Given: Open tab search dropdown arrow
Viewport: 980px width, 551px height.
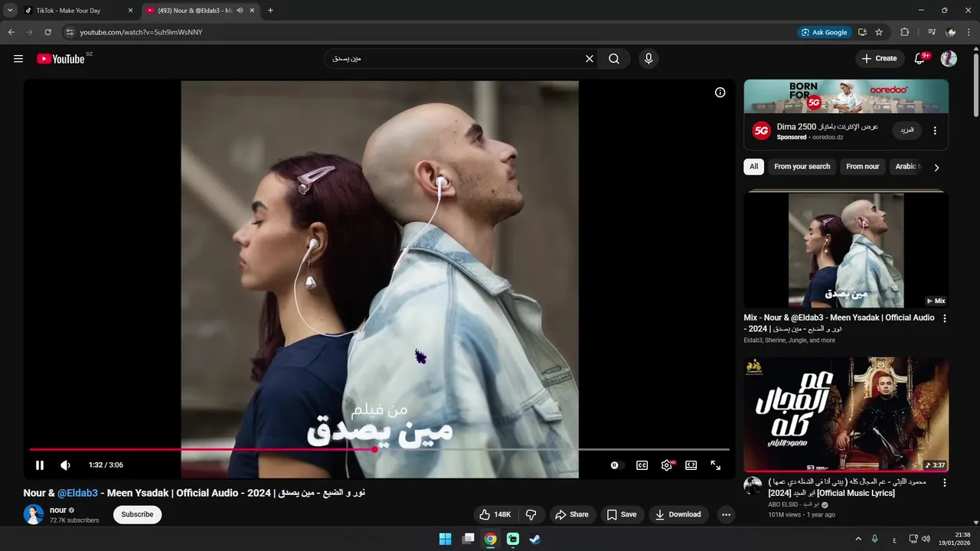Looking at the screenshot, I should (x=10, y=11).
